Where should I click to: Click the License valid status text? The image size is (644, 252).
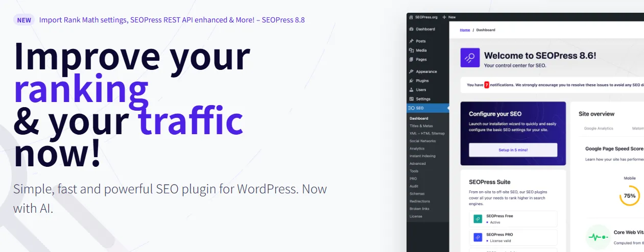(x=500, y=241)
